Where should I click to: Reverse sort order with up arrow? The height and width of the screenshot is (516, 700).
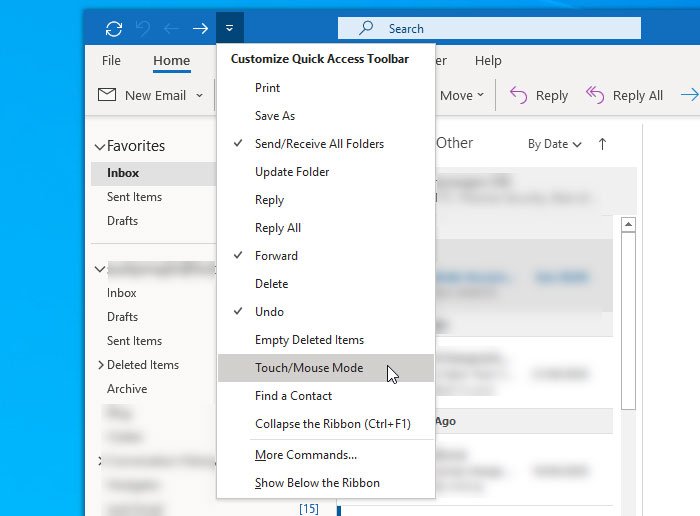point(602,144)
